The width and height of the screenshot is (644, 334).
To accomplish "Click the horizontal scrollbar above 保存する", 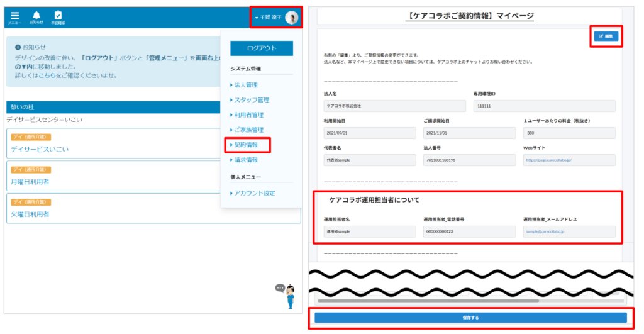I will point(428,301).
